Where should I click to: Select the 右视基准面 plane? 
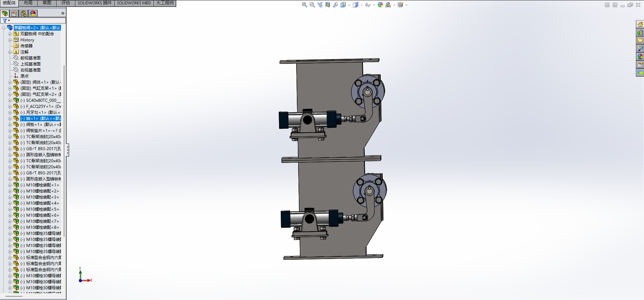(31, 70)
